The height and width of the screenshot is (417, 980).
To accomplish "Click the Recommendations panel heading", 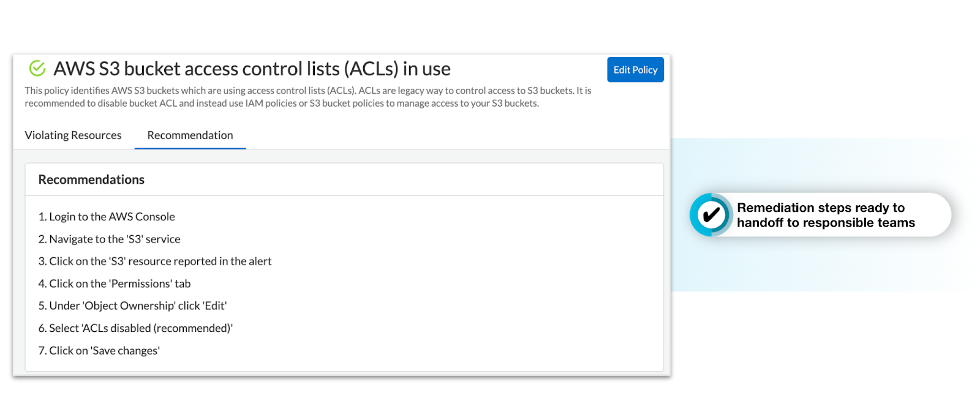I will tap(91, 179).
